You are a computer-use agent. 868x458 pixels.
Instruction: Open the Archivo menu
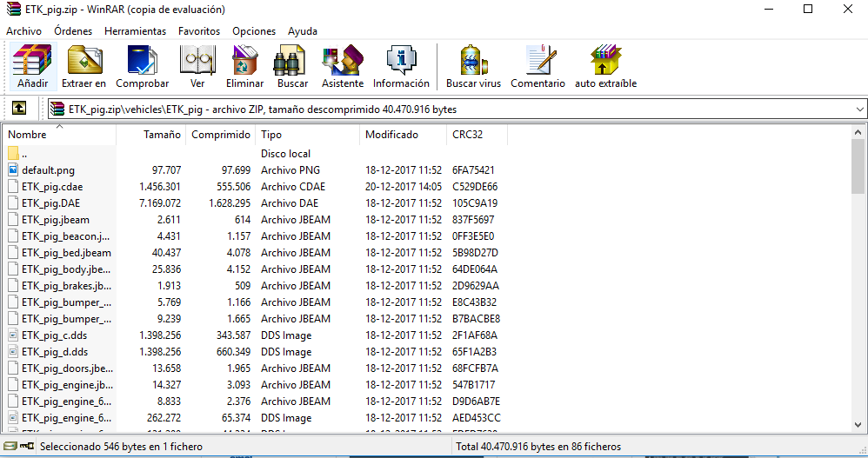[x=23, y=31]
